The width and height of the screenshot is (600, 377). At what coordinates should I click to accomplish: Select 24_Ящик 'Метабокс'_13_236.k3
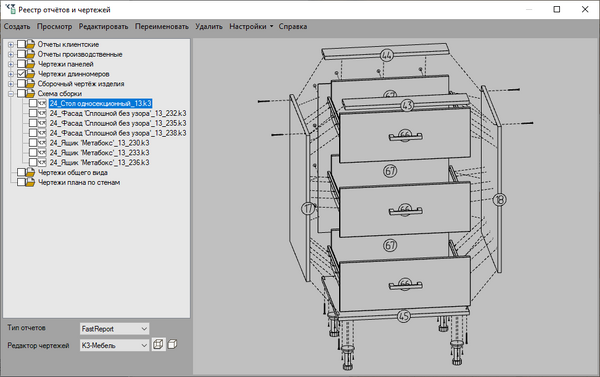pyautogui.click(x=99, y=163)
